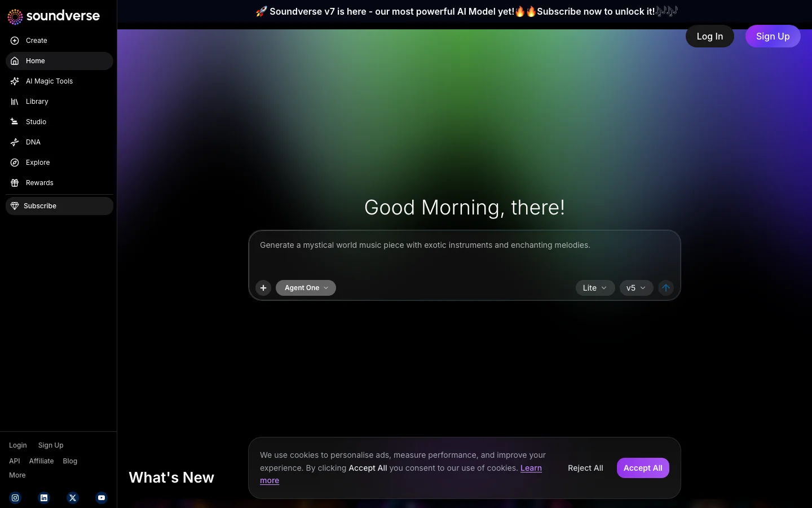Image resolution: width=812 pixels, height=508 pixels.
Task: Click the Sign Up link in sidebar footer
Action: 51,445
